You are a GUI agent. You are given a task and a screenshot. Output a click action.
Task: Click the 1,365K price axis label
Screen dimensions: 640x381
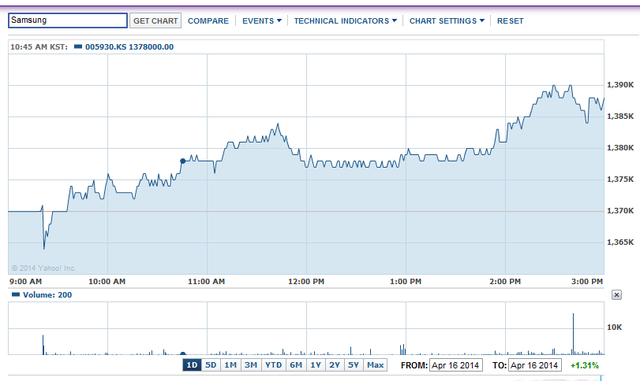pyautogui.click(x=620, y=242)
